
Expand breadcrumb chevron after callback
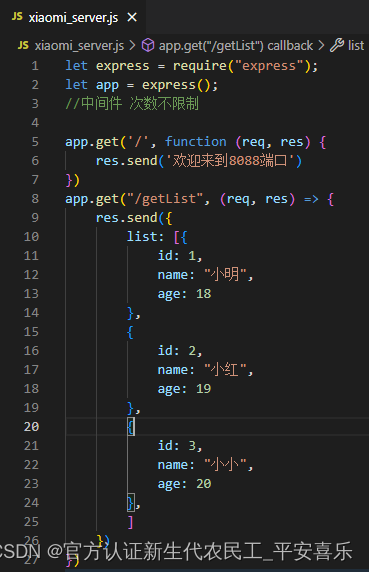321,46
